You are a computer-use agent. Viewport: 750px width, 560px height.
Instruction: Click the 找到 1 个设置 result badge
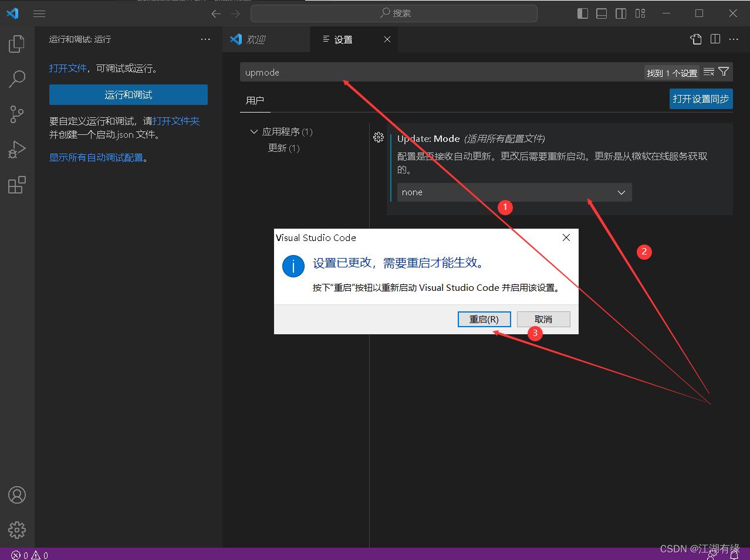pyautogui.click(x=672, y=73)
